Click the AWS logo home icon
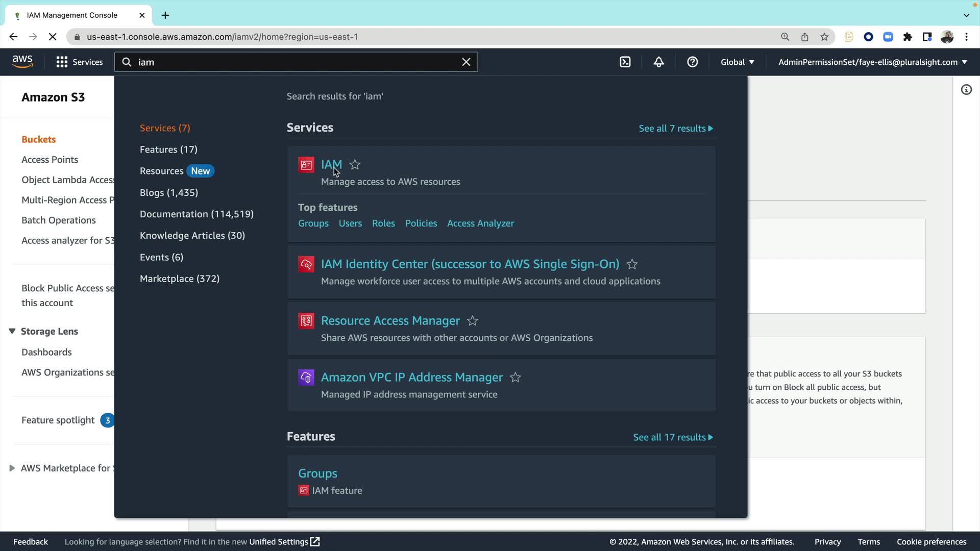The image size is (980, 551). tap(22, 62)
